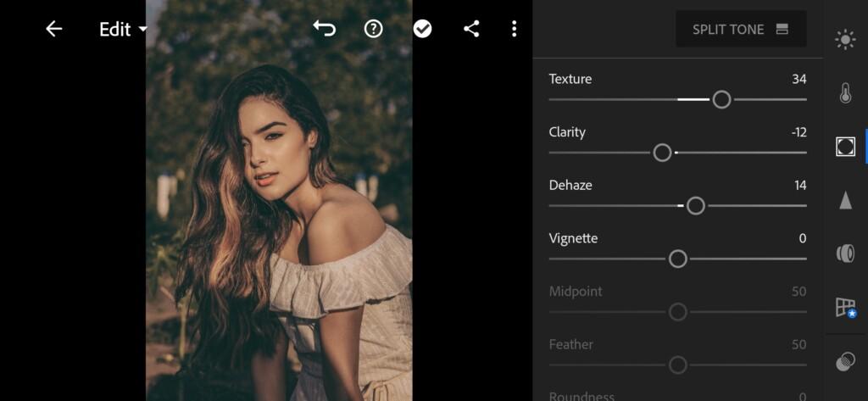Undo the last edit
The height and width of the screenshot is (401, 868).
point(325,29)
